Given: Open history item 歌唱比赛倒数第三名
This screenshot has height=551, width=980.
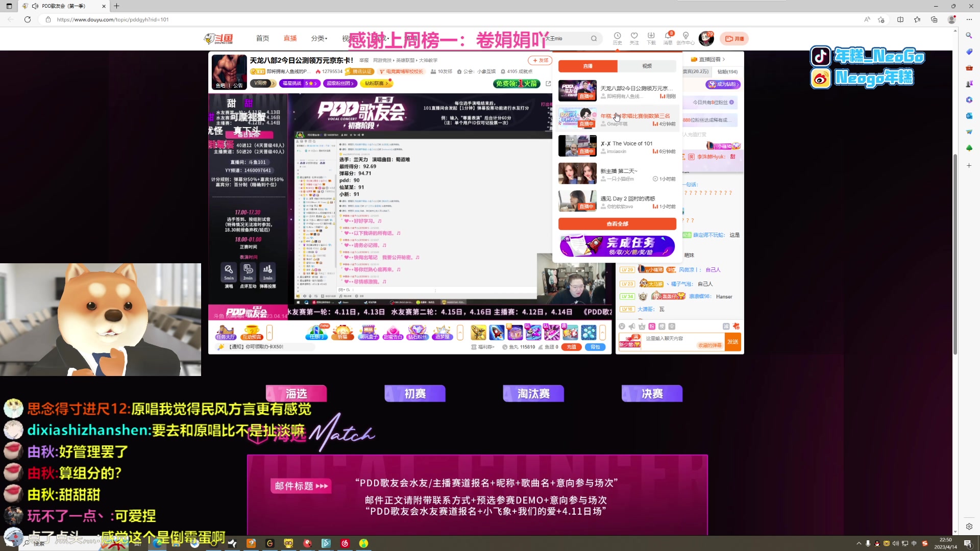Looking at the screenshot, I should click(617, 118).
